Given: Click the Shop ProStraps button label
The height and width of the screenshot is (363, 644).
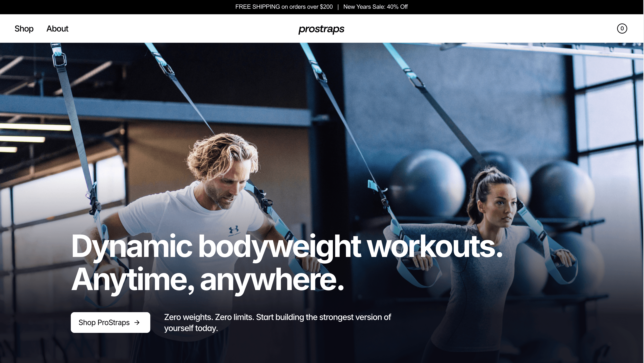Looking at the screenshot, I should click(x=104, y=323).
